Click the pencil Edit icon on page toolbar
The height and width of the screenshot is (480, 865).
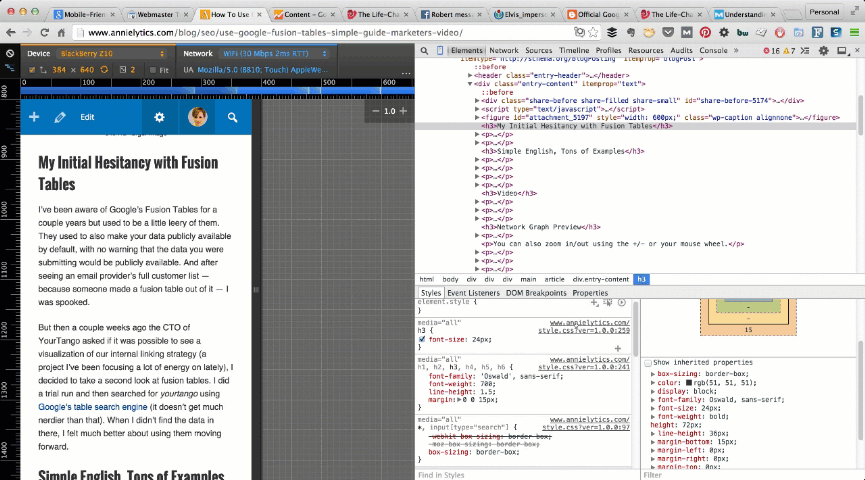[x=60, y=117]
